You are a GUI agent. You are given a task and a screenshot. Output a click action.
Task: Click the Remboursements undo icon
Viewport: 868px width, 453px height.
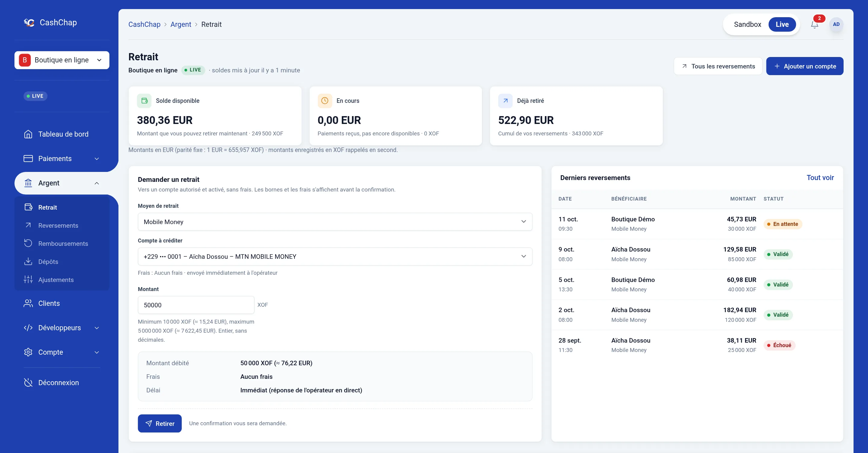pyautogui.click(x=28, y=243)
